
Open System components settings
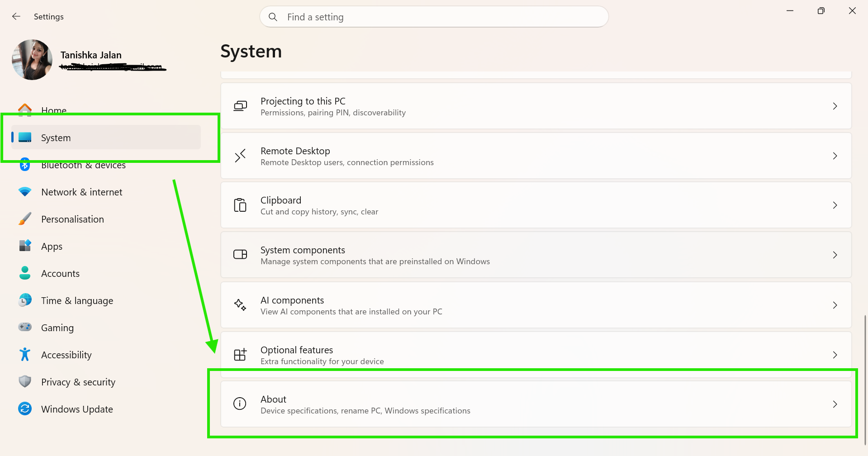536,255
